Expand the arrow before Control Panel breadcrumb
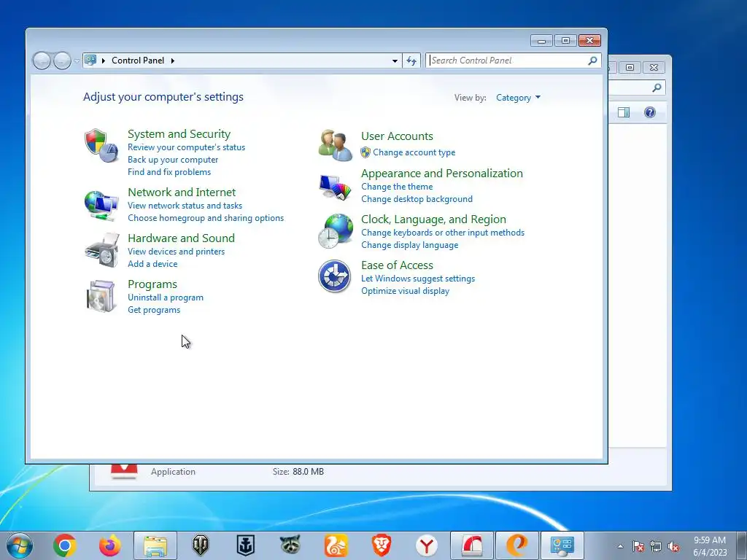Screen dimensions: 747x560 [104, 61]
